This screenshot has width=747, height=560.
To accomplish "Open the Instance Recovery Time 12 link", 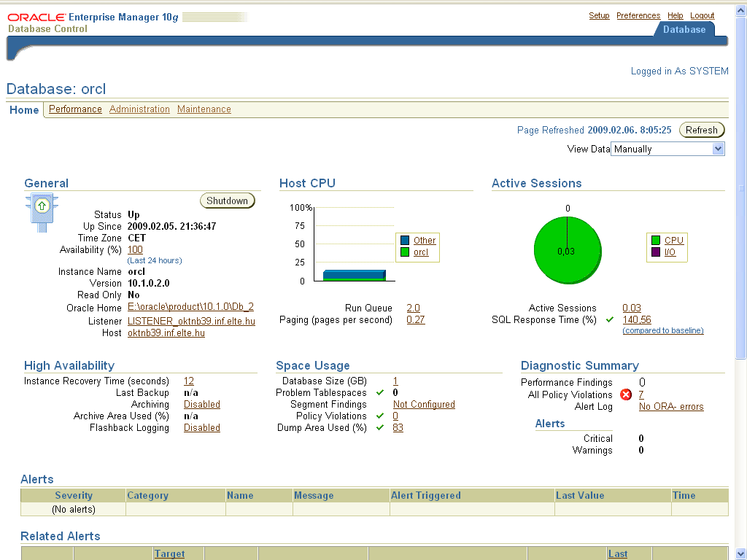I will point(189,381).
